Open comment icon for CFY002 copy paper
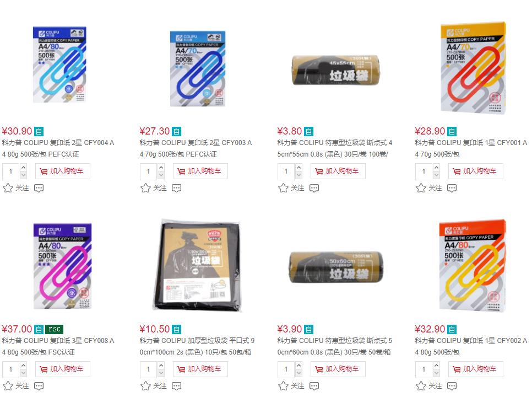The width and height of the screenshot is (532, 397). 452,386
